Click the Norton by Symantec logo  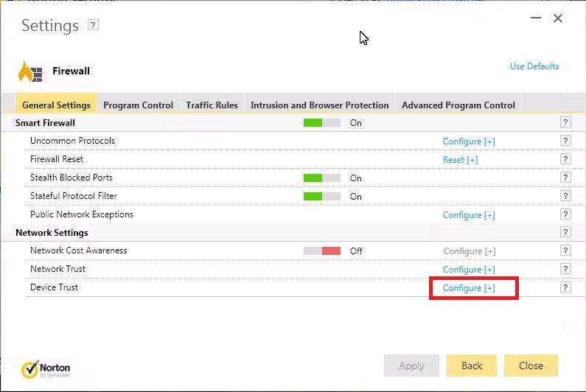[x=46, y=369]
